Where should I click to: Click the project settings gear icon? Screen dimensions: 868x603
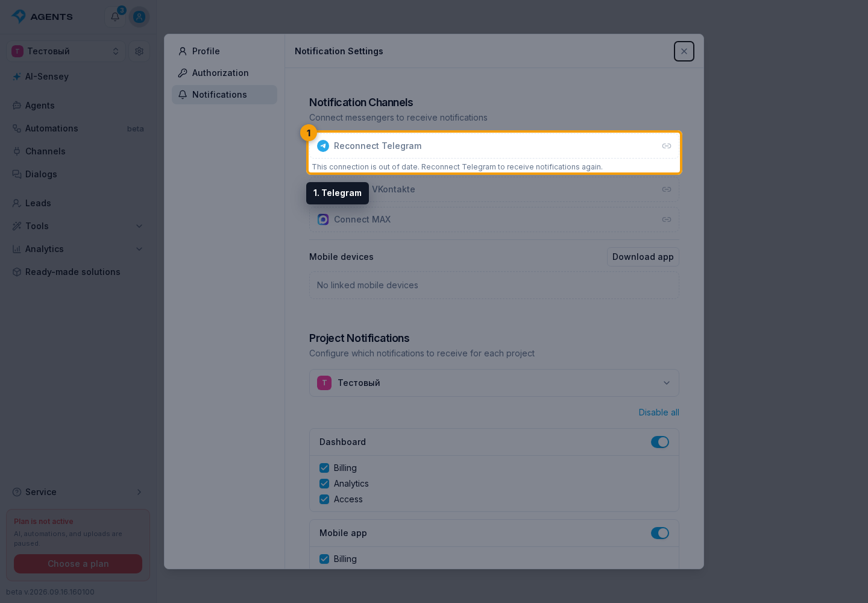click(139, 51)
